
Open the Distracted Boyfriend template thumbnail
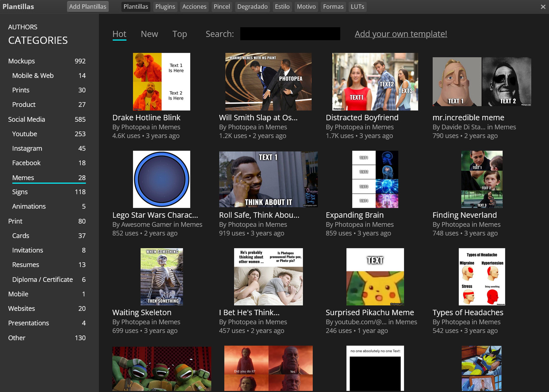click(x=375, y=82)
